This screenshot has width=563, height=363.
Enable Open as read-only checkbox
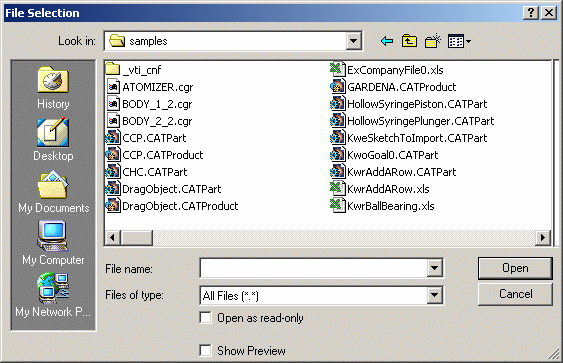tap(205, 318)
